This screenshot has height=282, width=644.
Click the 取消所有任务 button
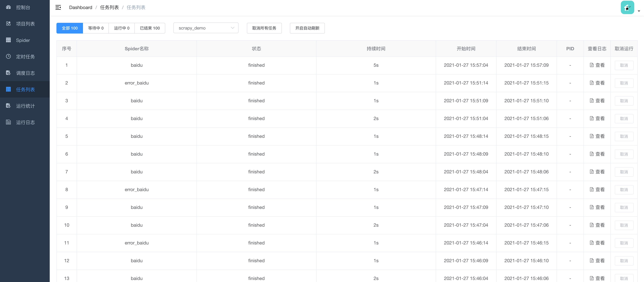click(x=264, y=28)
